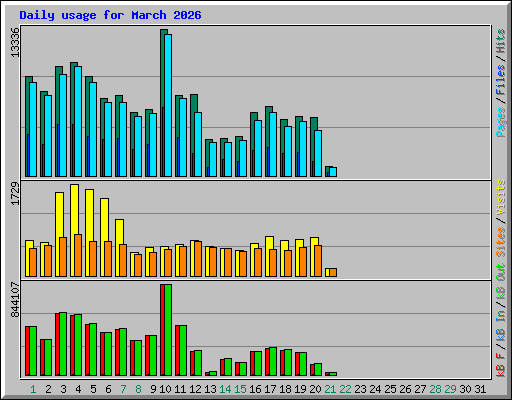Click the 'Hits' legend label
Viewport: 512px width, 400px height.
[x=501, y=41]
